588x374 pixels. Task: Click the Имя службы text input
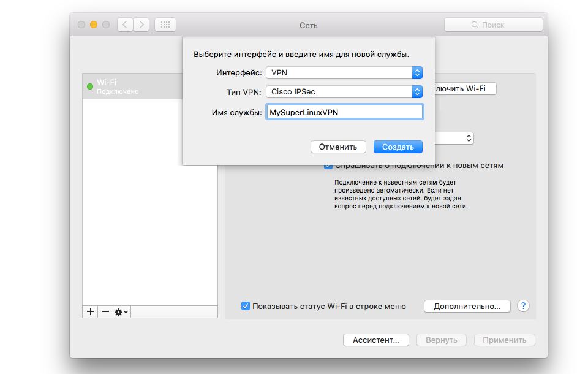pyautogui.click(x=344, y=112)
